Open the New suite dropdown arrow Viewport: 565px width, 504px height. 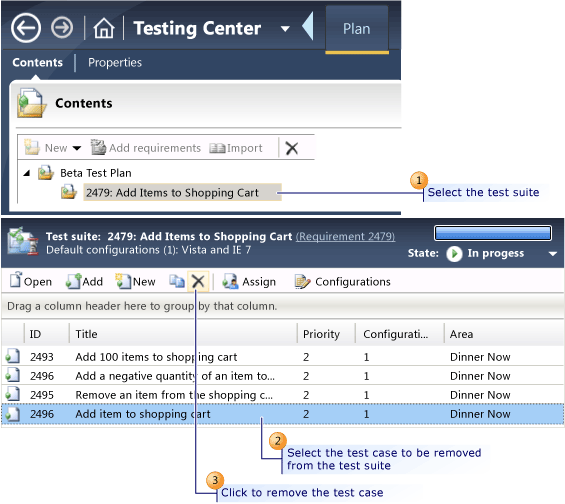77,148
